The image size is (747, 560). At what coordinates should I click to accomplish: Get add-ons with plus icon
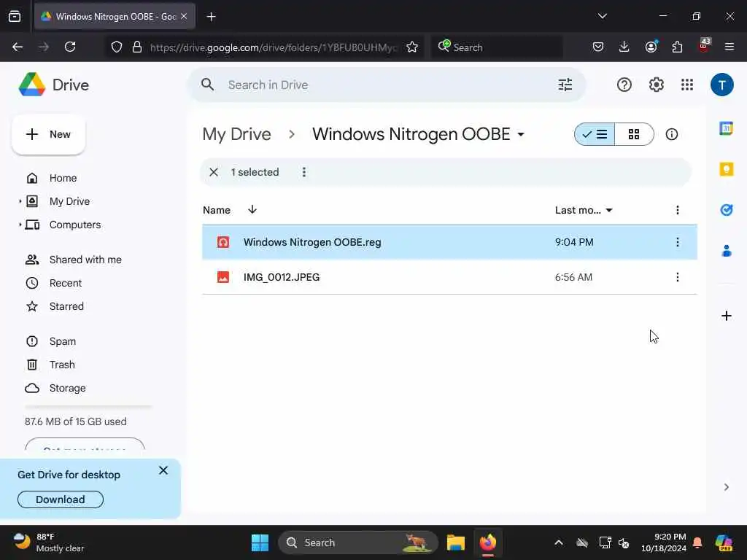click(x=726, y=316)
